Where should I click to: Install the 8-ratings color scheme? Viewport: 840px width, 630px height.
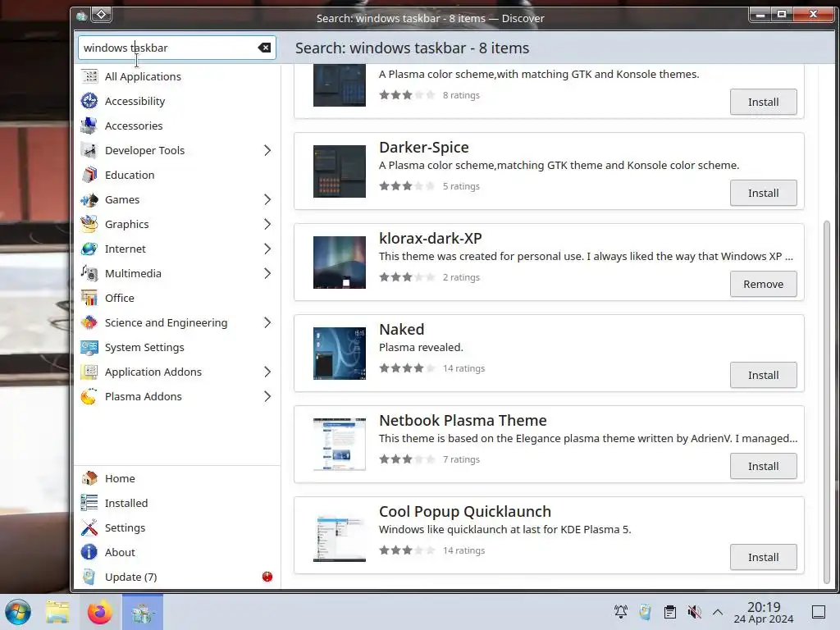pos(763,102)
